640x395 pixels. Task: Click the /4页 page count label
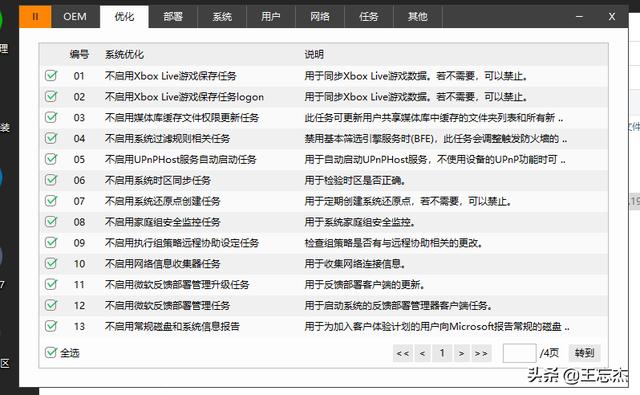(549, 353)
